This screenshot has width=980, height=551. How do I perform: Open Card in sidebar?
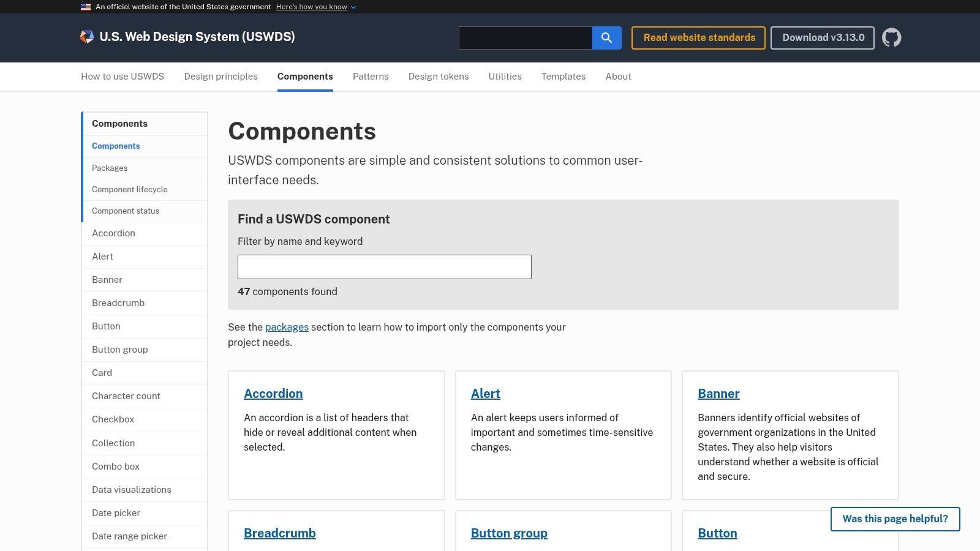click(x=145, y=373)
